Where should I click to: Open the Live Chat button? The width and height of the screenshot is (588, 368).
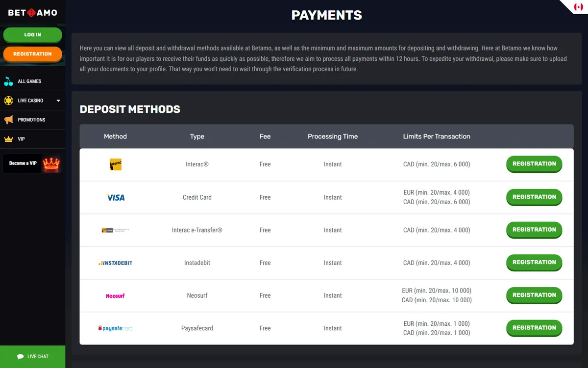[32, 357]
